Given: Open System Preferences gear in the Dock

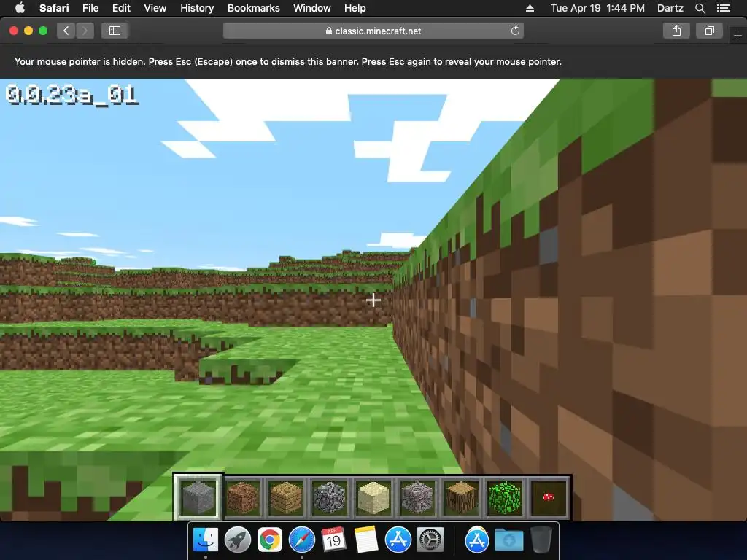Looking at the screenshot, I should pyautogui.click(x=430, y=540).
